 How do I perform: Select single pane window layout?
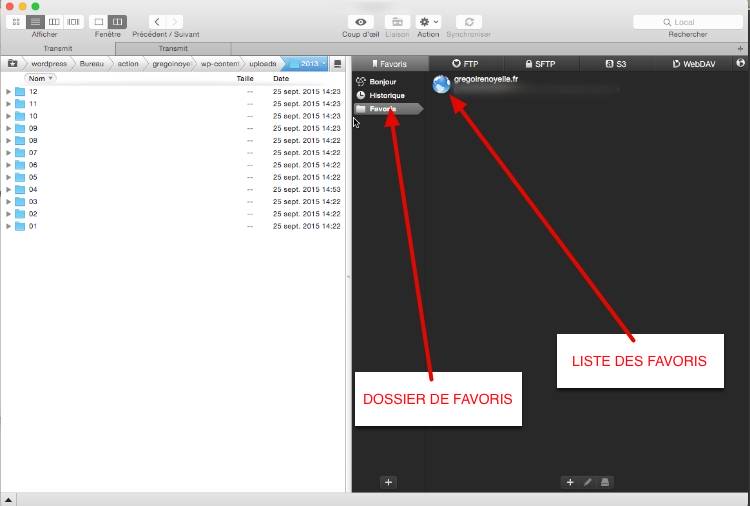(x=99, y=22)
